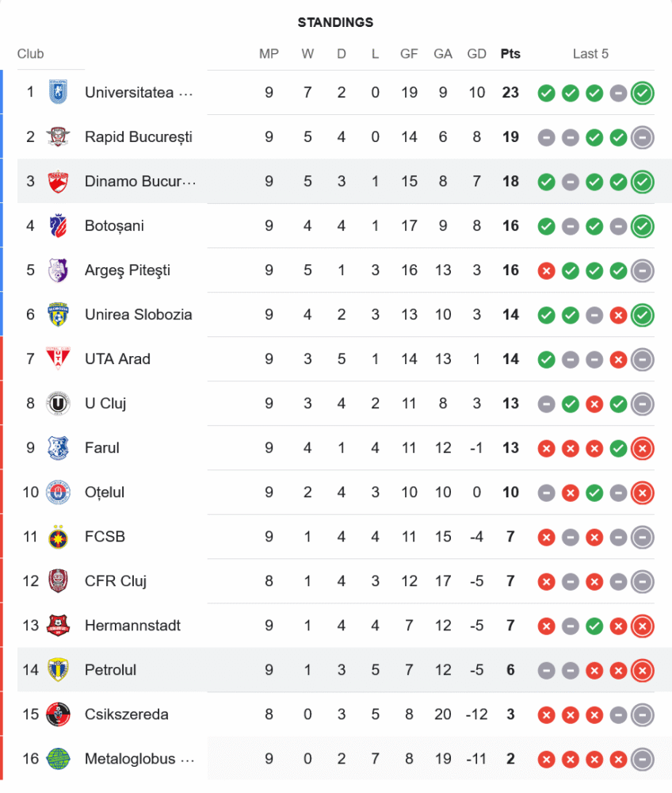Click the Csikszereda team row name

[126, 714]
